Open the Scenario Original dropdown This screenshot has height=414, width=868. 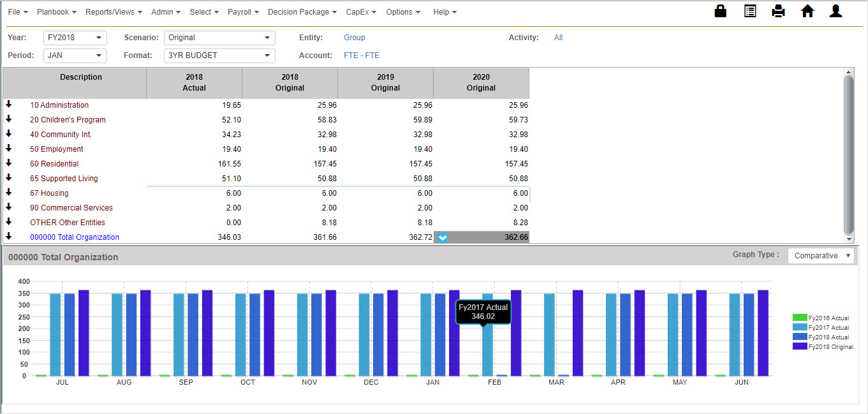(x=219, y=38)
